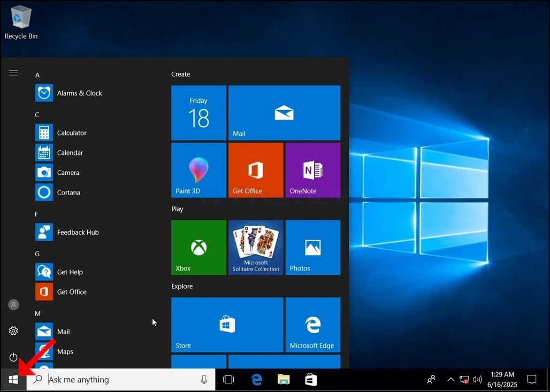The image size is (550, 392).
Task: Click the Windows Start button
Action: pyautogui.click(x=13, y=379)
